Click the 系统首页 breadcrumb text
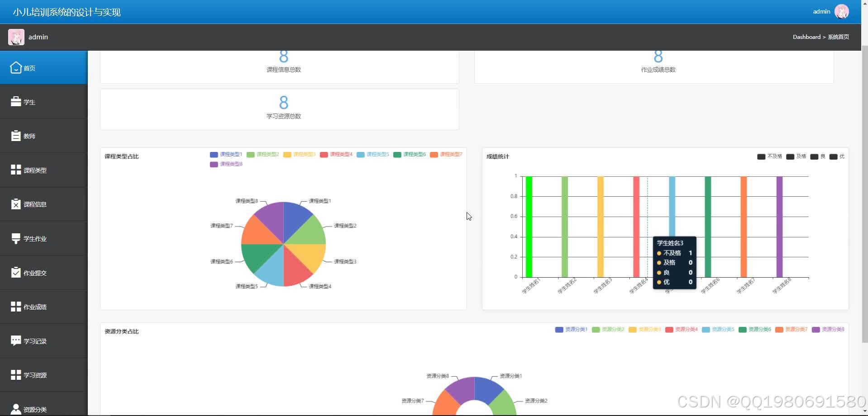Image resolution: width=868 pixels, height=416 pixels. [x=838, y=37]
